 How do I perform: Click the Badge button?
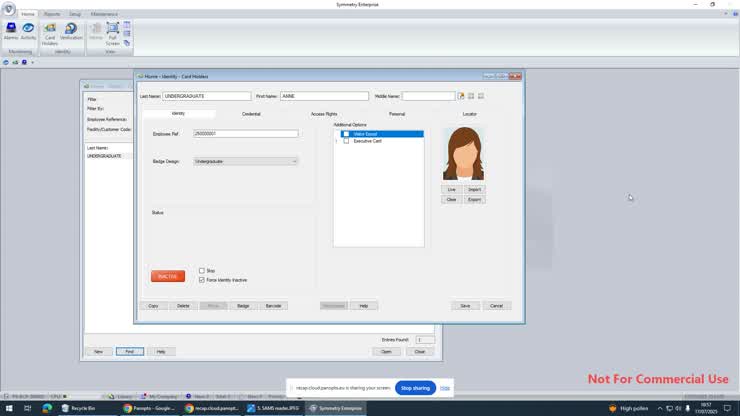pyautogui.click(x=243, y=306)
